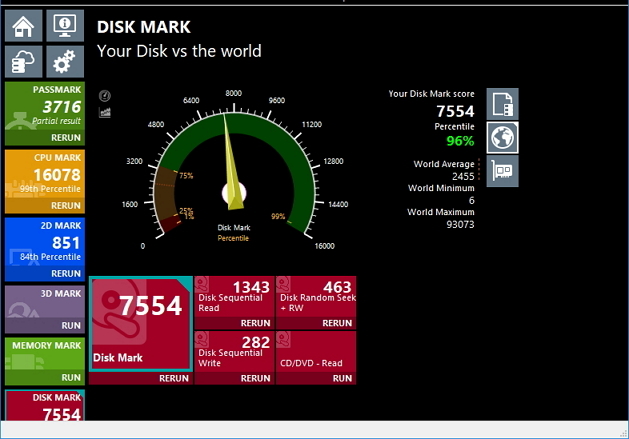Rerun the PassMark overall test
The image size is (629, 439).
(x=66, y=137)
